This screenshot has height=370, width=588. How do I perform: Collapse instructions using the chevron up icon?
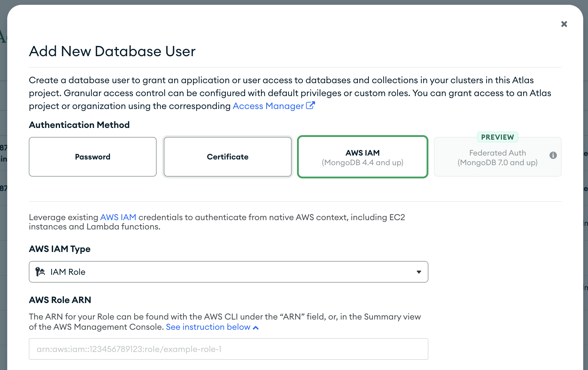256,327
